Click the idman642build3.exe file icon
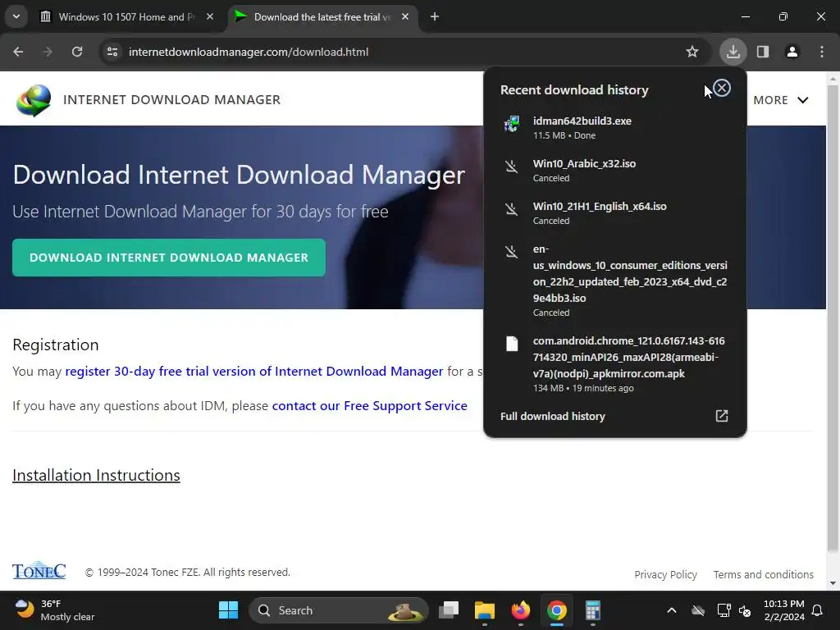 [512, 124]
